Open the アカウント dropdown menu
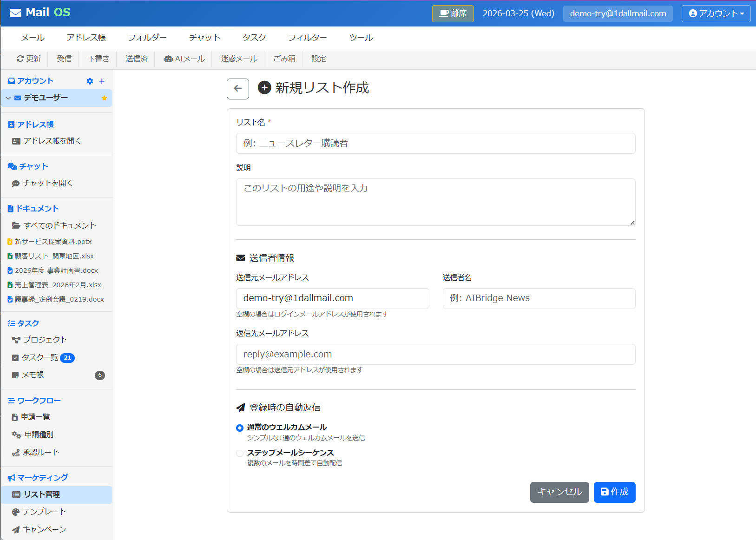 point(716,13)
